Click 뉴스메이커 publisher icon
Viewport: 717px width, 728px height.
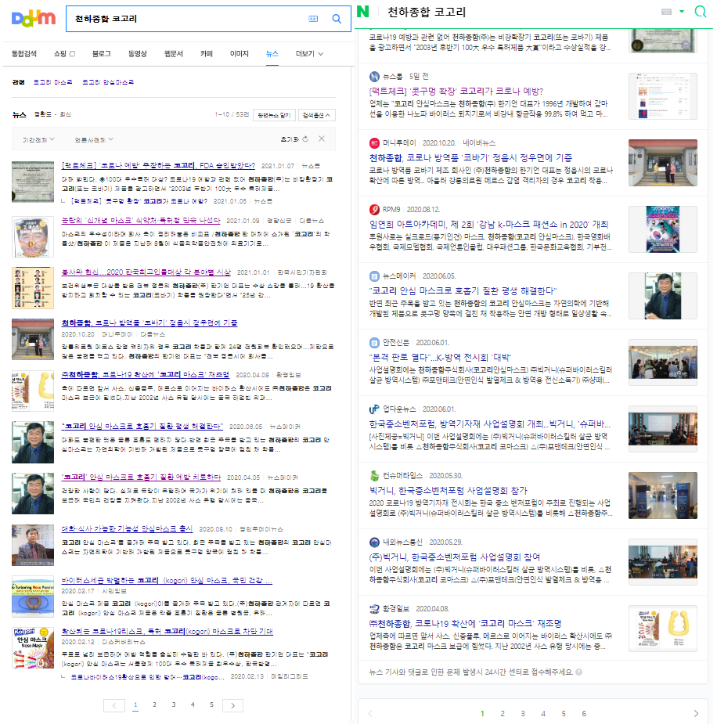(x=374, y=276)
